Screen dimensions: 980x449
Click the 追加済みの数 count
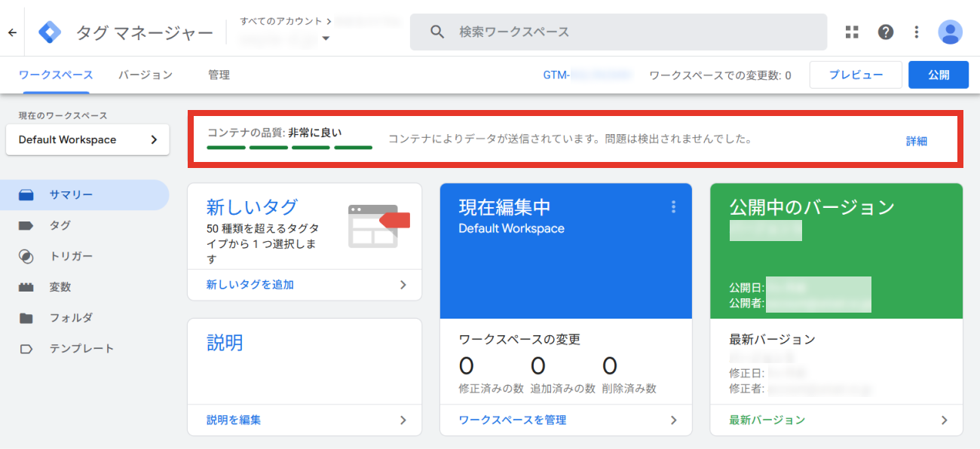coord(537,366)
